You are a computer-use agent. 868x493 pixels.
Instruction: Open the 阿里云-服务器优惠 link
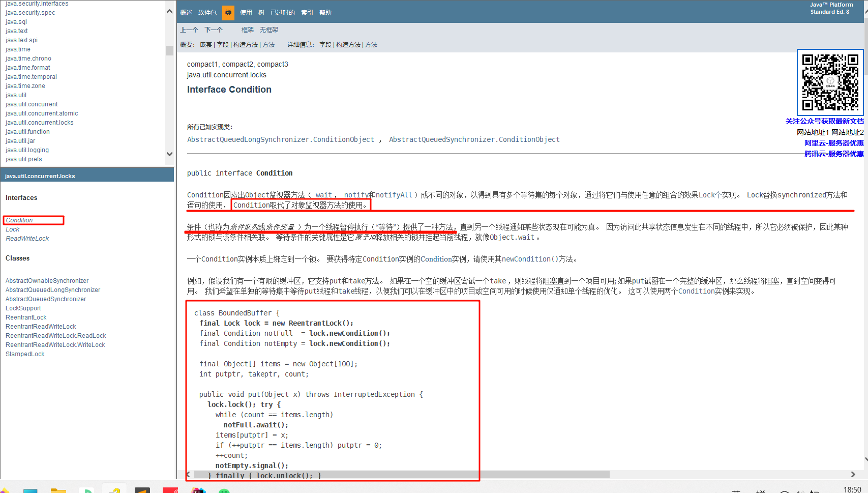pos(833,143)
